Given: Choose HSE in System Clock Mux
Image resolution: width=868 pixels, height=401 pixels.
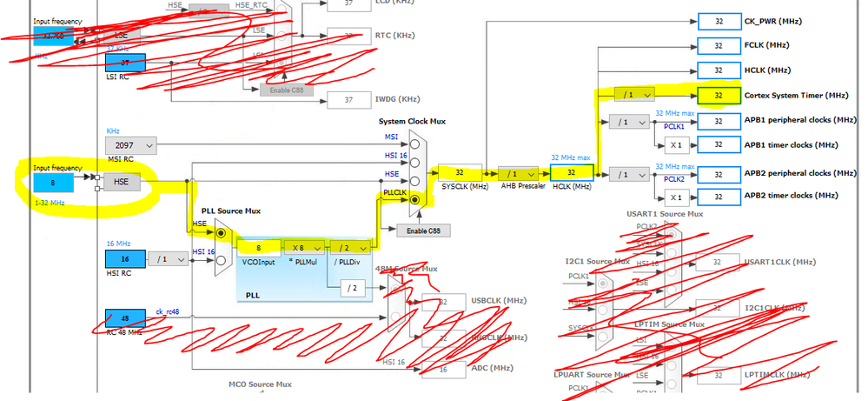Looking at the screenshot, I should pos(415,181).
